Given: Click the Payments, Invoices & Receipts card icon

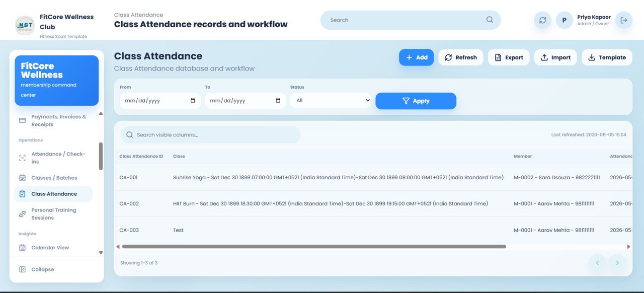Looking at the screenshot, I should pos(22,120).
